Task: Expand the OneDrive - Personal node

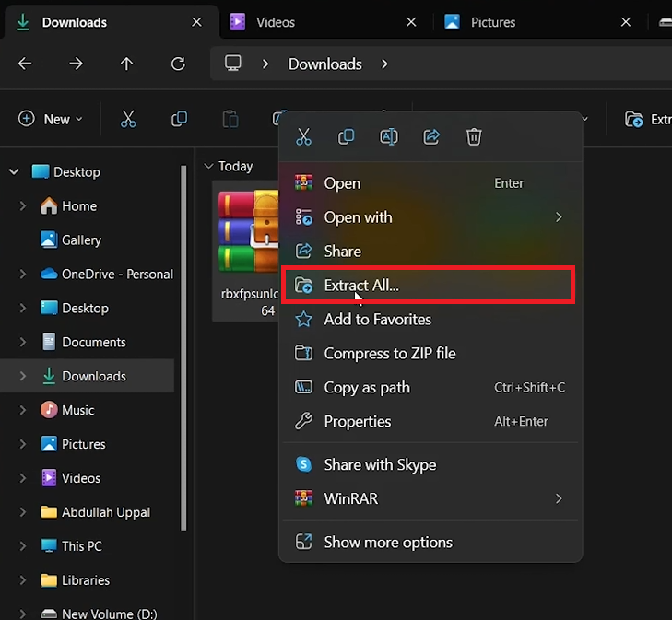Action: click(23, 274)
